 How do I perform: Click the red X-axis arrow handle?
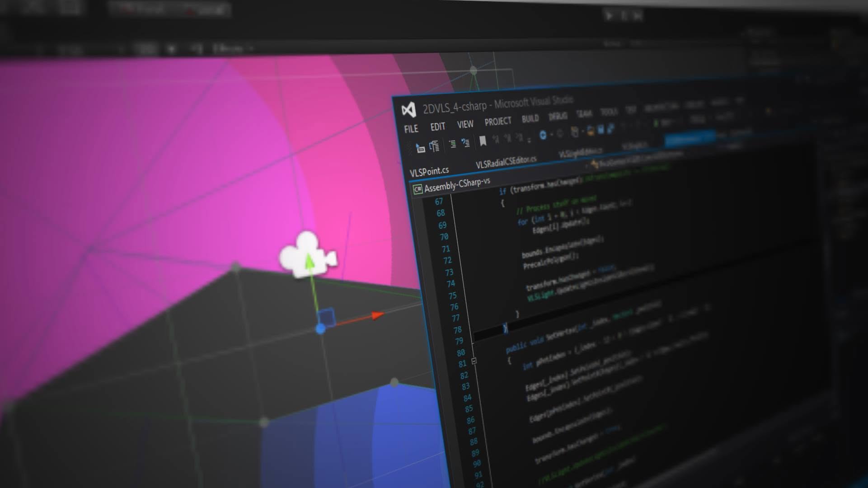coord(377,315)
